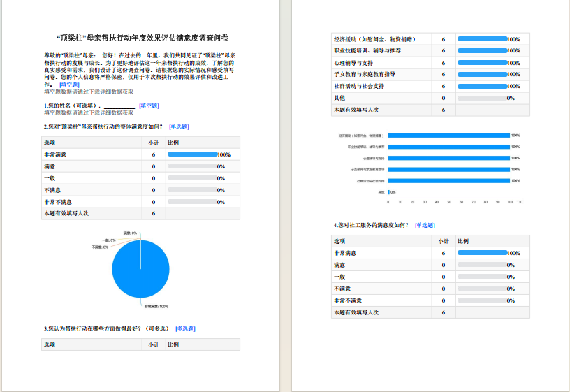Click the 非常满意: 100% pie chart label
Viewport: 570px width, 392px height.
156,306
